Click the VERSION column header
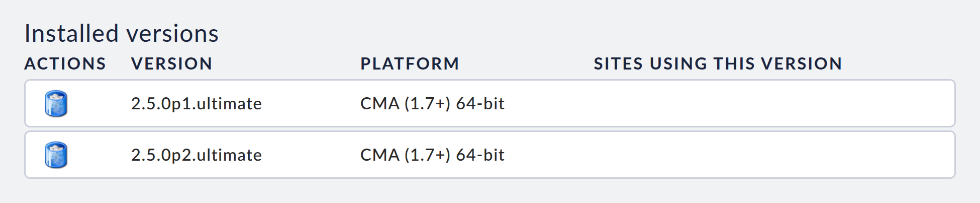This screenshot has width=980, height=203. [171, 64]
